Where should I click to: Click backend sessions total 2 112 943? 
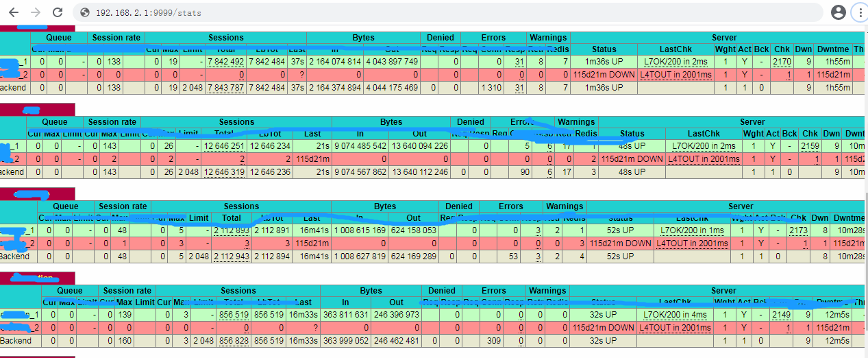[x=232, y=256]
